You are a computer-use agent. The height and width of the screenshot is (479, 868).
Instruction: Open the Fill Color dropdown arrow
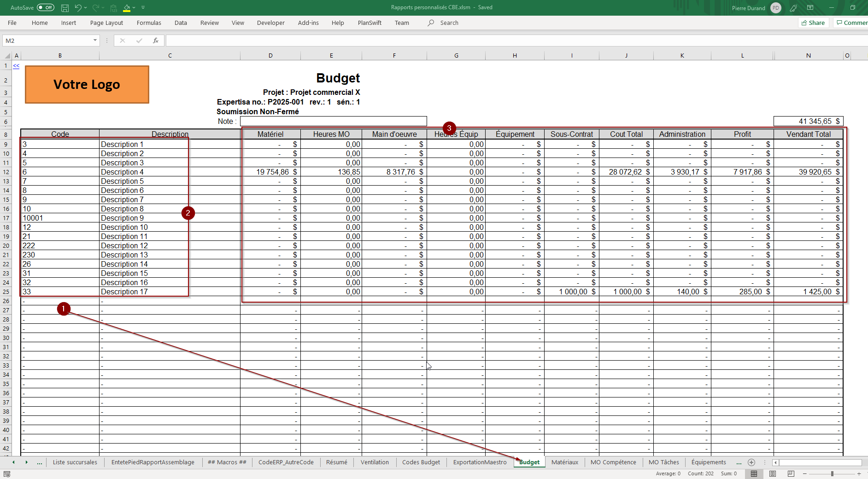point(134,8)
